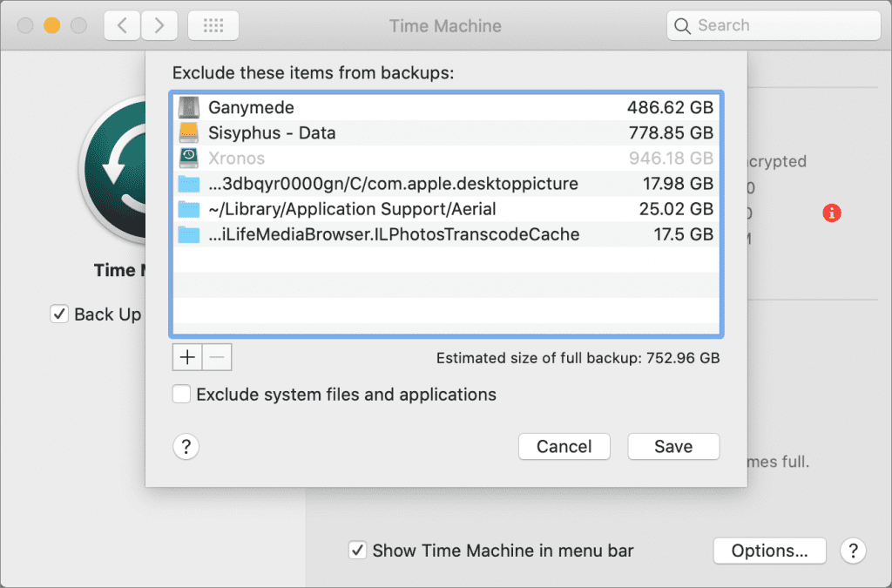Open the Options dialog
Viewport: 892px width, 588px height.
tap(769, 551)
